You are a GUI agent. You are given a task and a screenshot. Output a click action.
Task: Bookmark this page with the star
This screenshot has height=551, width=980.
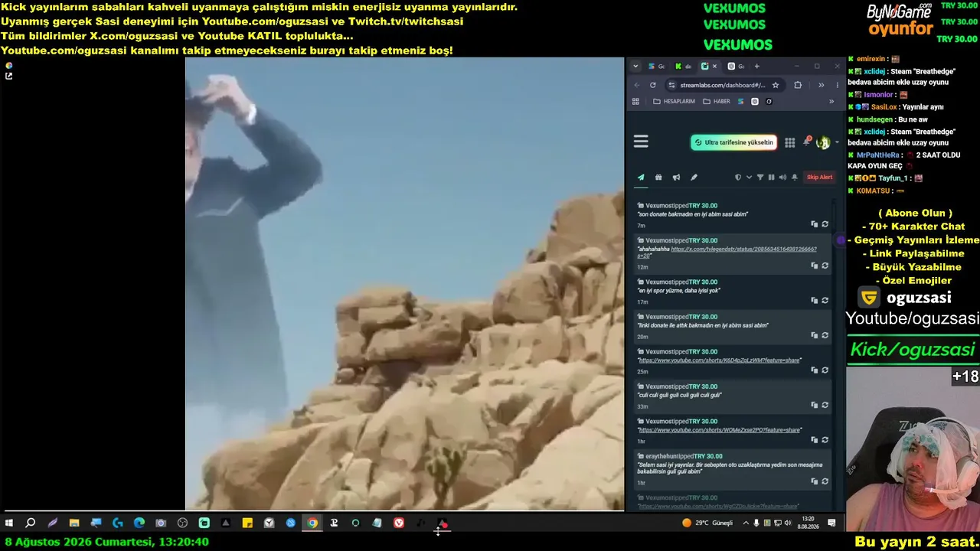point(776,85)
